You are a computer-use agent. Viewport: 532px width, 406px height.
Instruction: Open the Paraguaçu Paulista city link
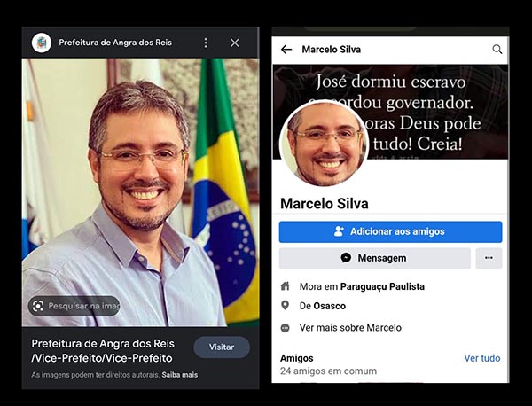tap(382, 286)
